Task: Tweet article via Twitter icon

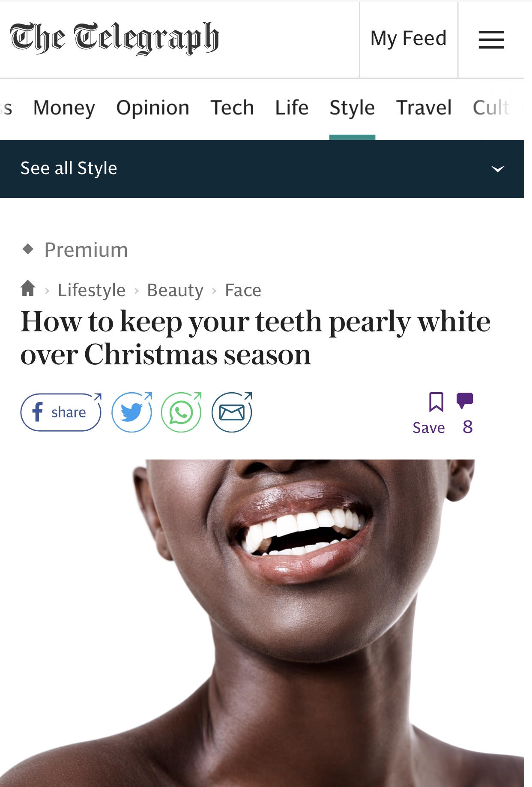Action: coord(132,412)
